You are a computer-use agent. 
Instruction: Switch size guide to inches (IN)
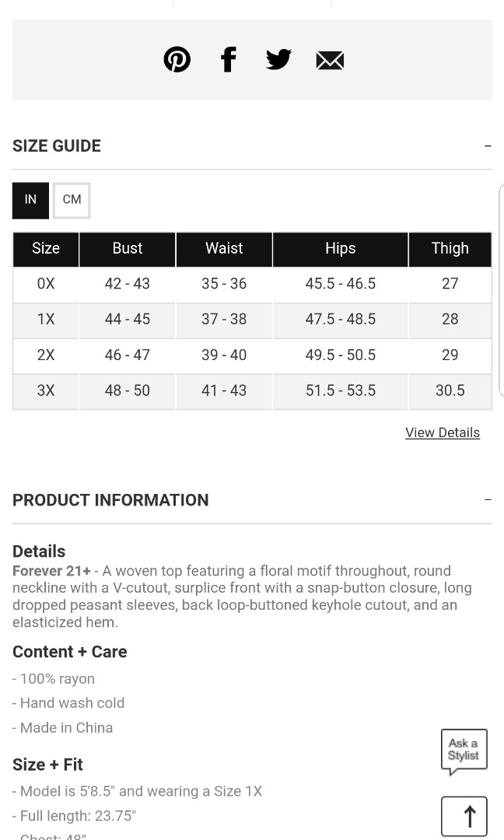tap(30, 201)
